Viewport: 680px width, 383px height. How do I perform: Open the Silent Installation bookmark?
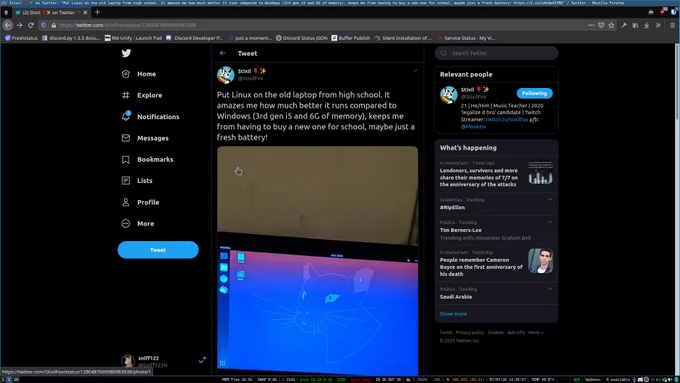(403, 38)
